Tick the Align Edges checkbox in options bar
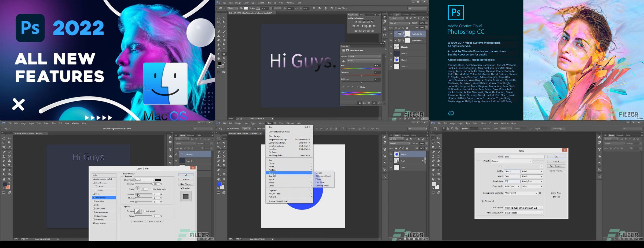 [336, 8]
